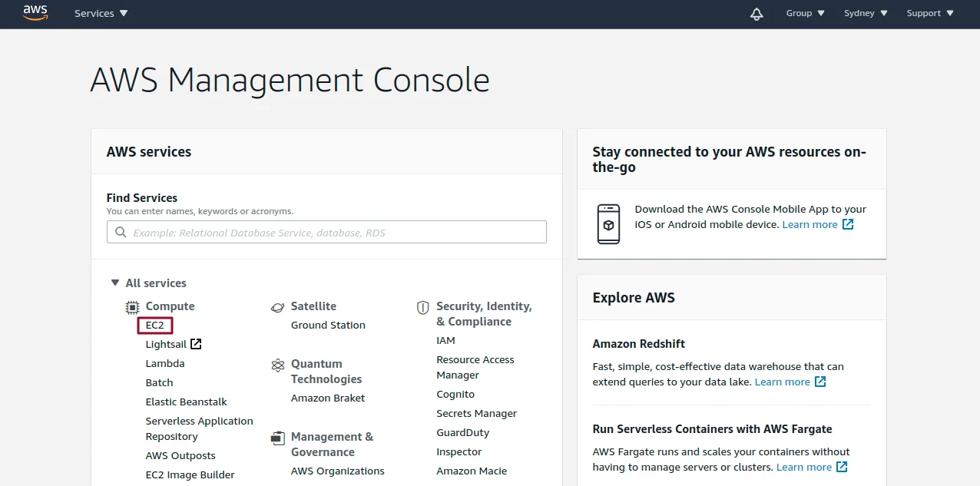This screenshot has height=486, width=980.
Task: Click the Satellite category icon
Action: coord(277,307)
